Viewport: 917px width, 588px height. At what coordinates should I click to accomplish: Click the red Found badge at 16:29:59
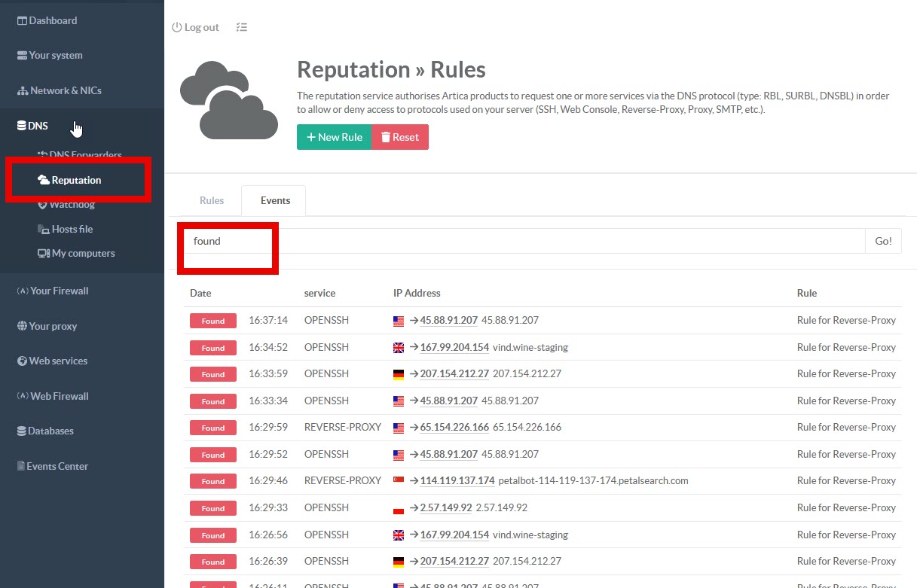pos(213,428)
